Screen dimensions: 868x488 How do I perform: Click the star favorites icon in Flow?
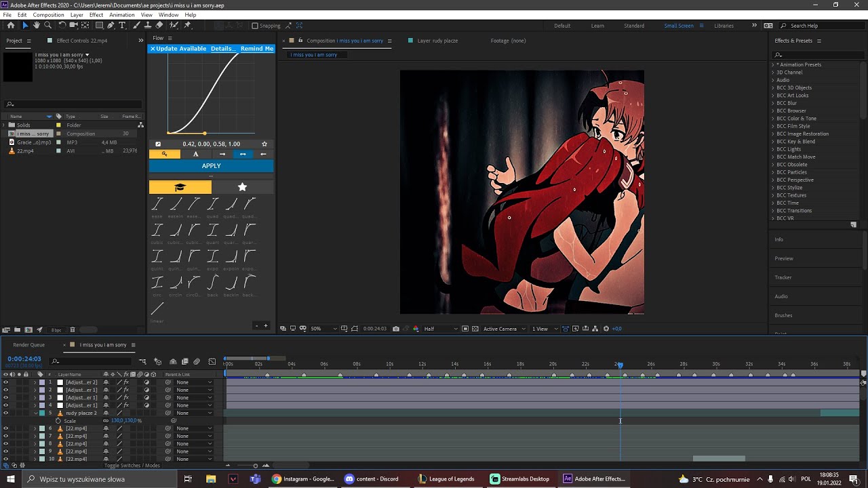[243, 187]
